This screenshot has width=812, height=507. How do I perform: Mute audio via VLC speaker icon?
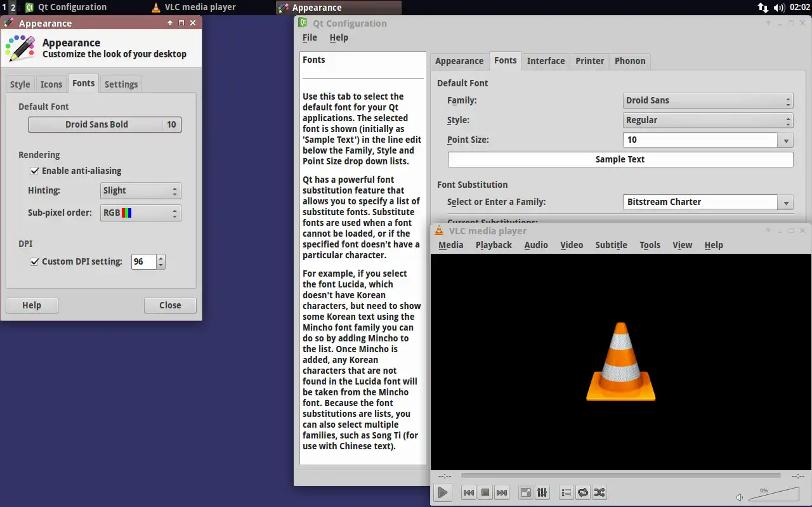(x=740, y=497)
